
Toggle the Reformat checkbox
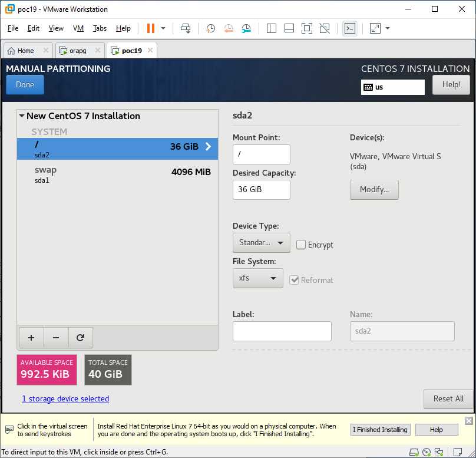coord(294,280)
